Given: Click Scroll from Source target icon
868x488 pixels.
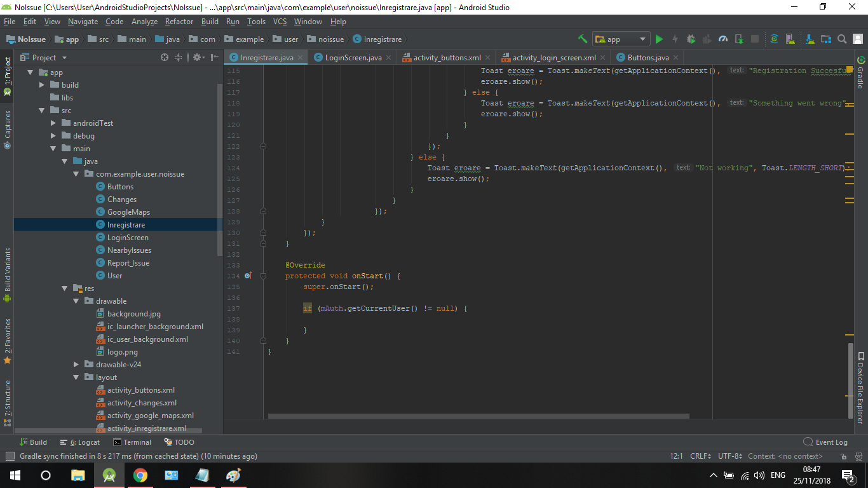Looking at the screenshot, I should (165, 57).
